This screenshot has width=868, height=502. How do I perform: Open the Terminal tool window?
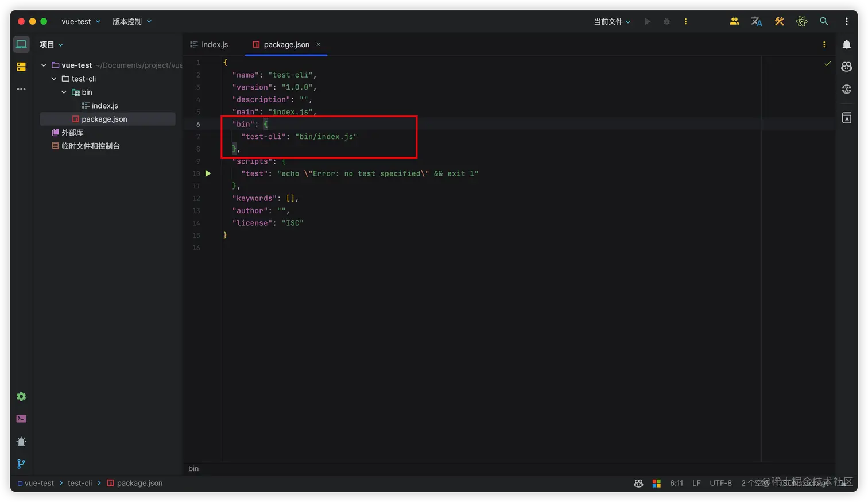click(x=21, y=419)
